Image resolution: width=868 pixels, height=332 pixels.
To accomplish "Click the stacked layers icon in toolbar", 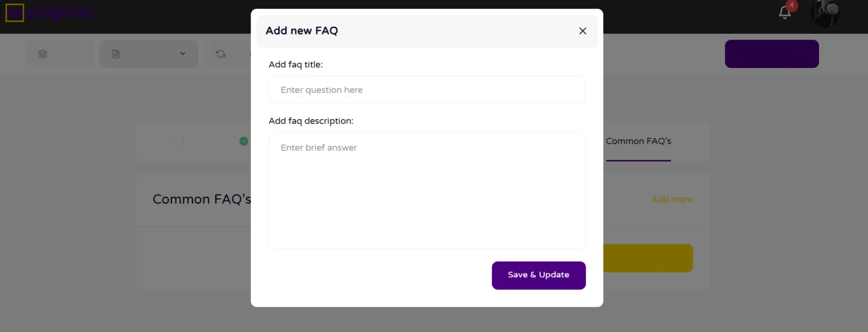I will (x=43, y=54).
